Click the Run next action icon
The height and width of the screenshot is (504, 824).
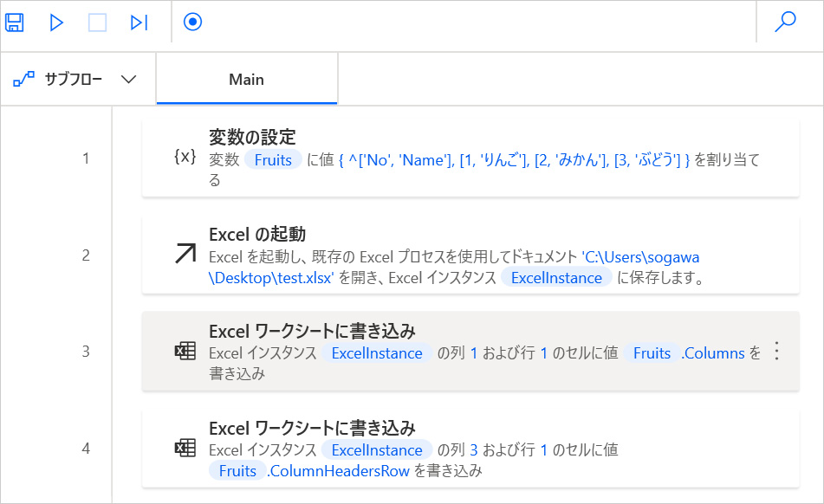pyautogui.click(x=139, y=23)
